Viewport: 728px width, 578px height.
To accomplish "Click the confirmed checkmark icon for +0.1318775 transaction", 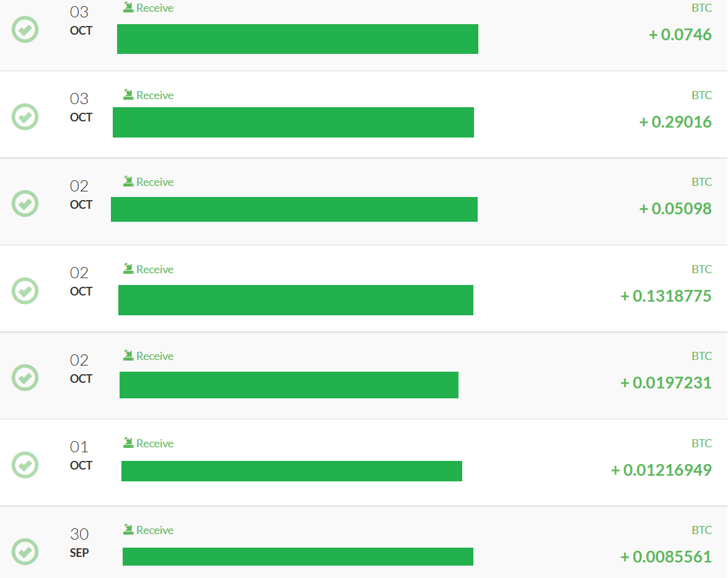I will 25,291.
